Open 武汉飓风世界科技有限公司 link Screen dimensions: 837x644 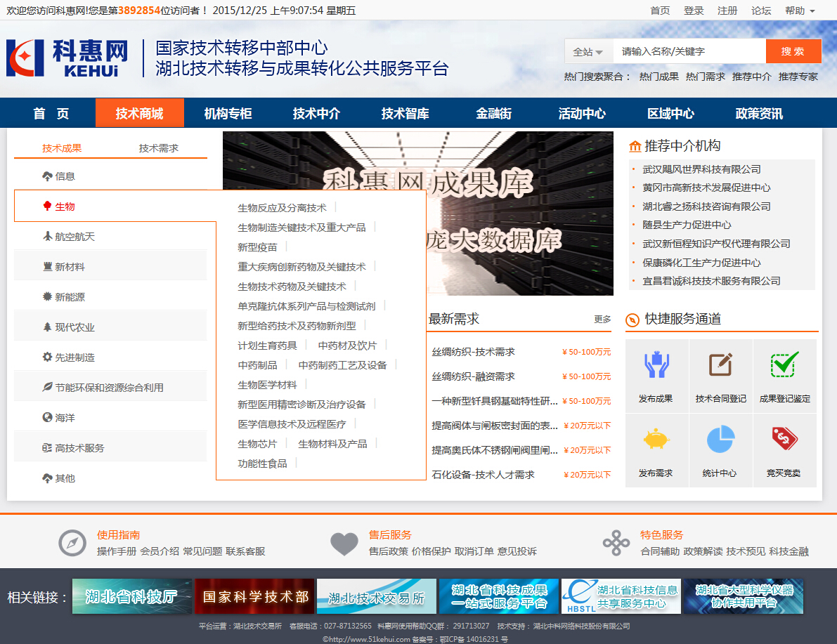(x=701, y=169)
